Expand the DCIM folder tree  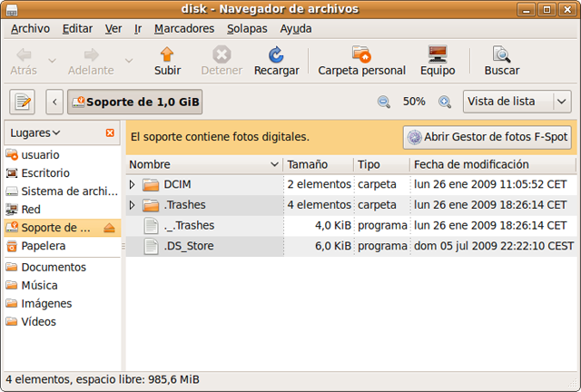tap(133, 184)
